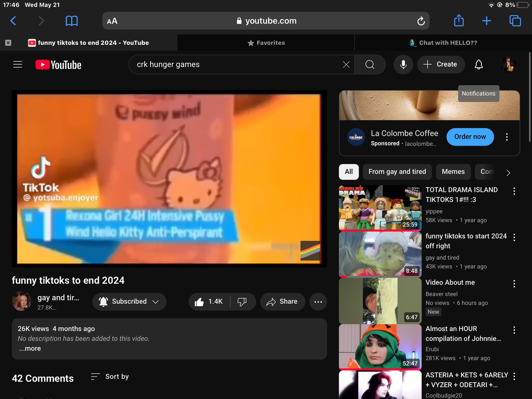Select funny tiktoks to end 2024 tab
Image resolution: width=532 pixels, height=399 pixels.
click(x=89, y=43)
